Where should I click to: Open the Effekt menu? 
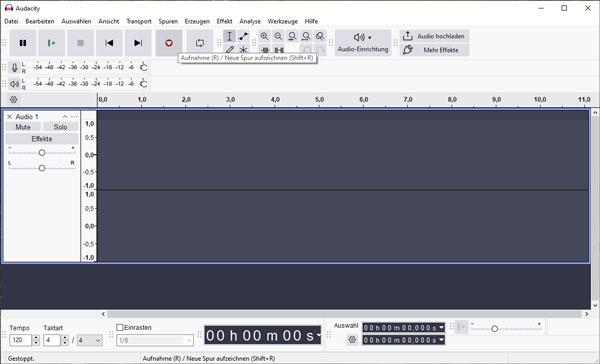click(224, 21)
